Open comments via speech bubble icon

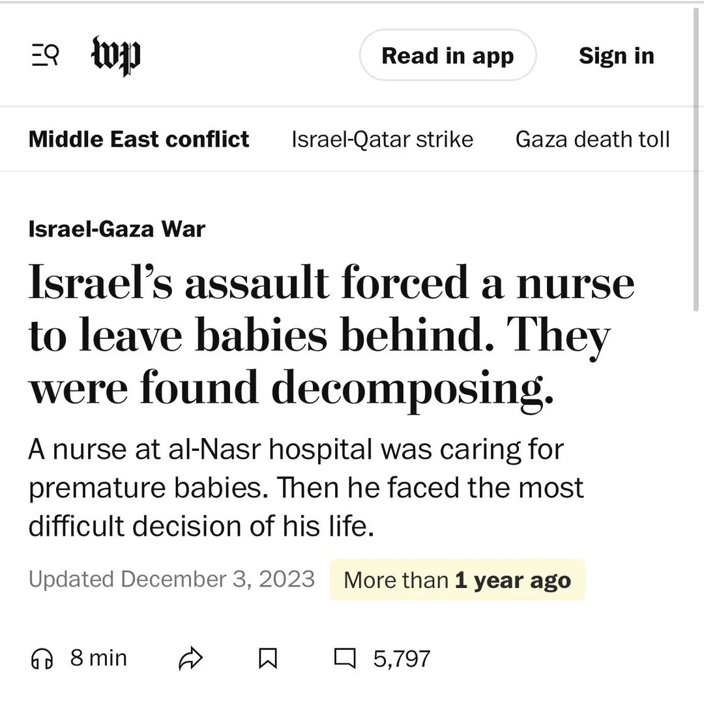(345, 658)
